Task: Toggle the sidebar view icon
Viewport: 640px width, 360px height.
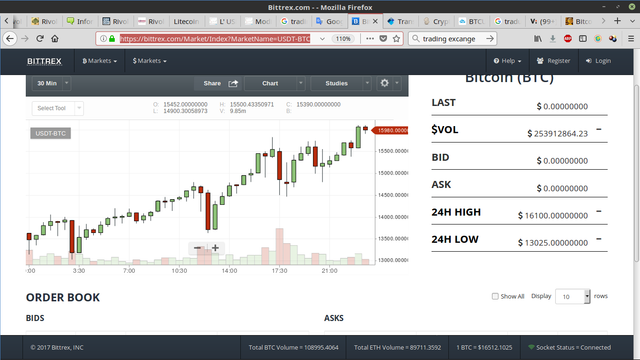Action: tap(583, 39)
